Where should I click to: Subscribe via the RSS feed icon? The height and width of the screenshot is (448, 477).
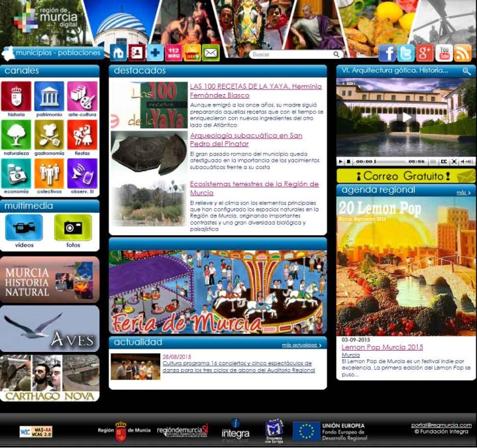pos(462,53)
